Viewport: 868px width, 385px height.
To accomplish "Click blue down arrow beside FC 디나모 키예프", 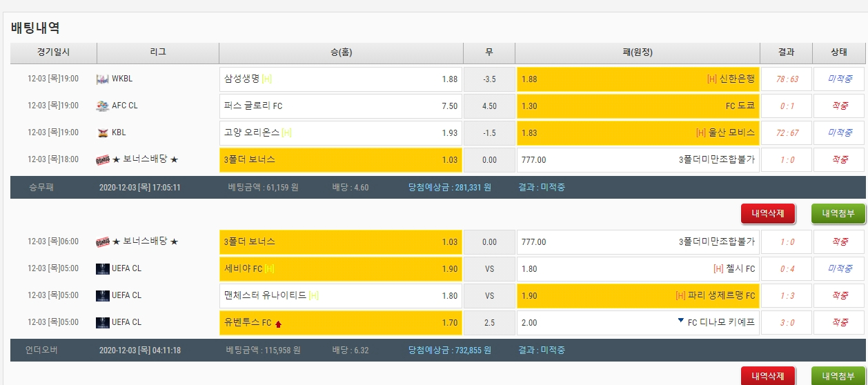I will [x=681, y=321].
